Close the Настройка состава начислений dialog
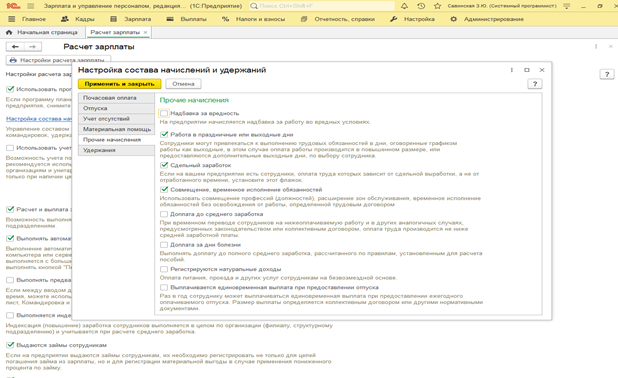 tap(542, 70)
